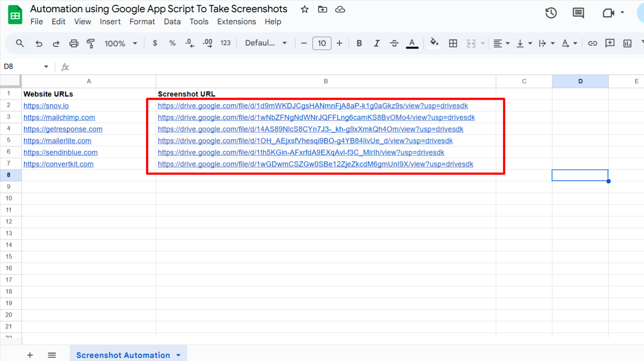The image size is (644, 361).
Task: Search the menus with magnifier icon
Action: [20, 43]
